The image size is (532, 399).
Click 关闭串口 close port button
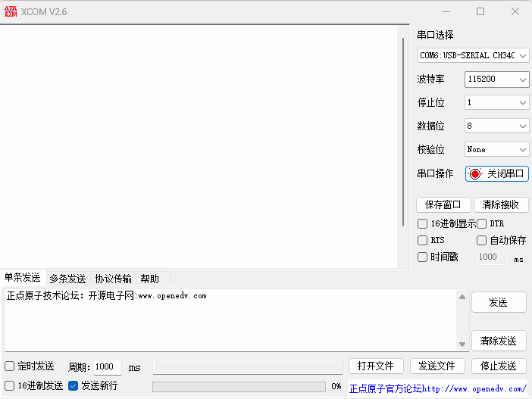pyautogui.click(x=497, y=174)
